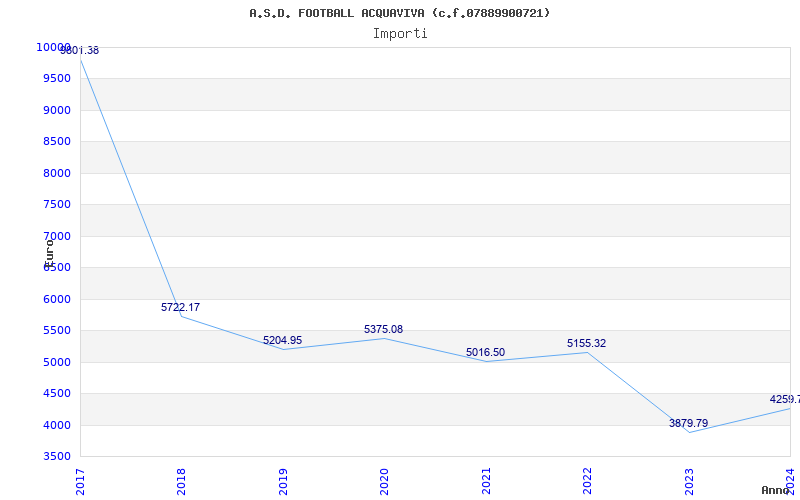
Task: Select data label 5155.32
Action: pos(586,344)
